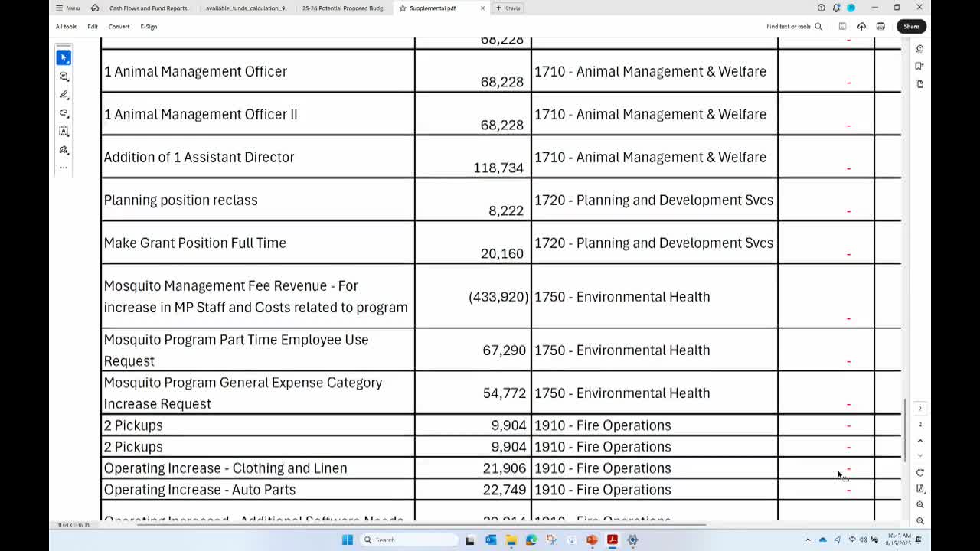Open the Windows Start button
The image size is (980, 551).
(x=348, y=540)
